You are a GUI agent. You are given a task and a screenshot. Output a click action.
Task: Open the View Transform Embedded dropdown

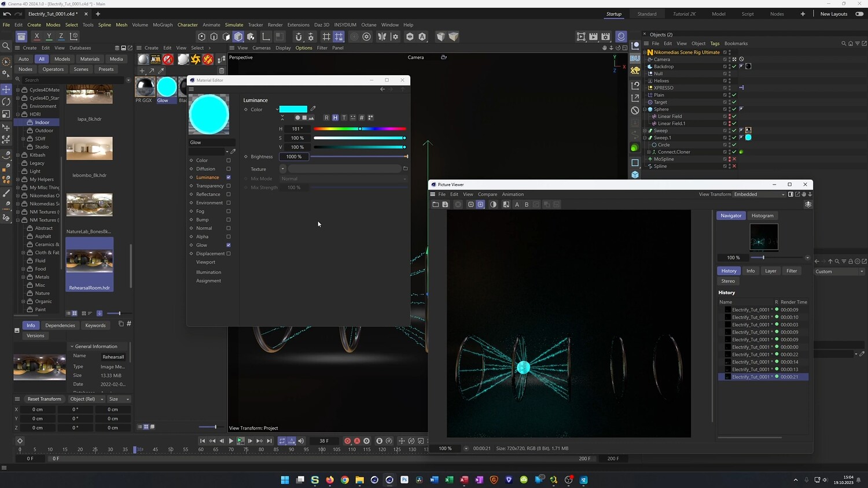click(760, 194)
